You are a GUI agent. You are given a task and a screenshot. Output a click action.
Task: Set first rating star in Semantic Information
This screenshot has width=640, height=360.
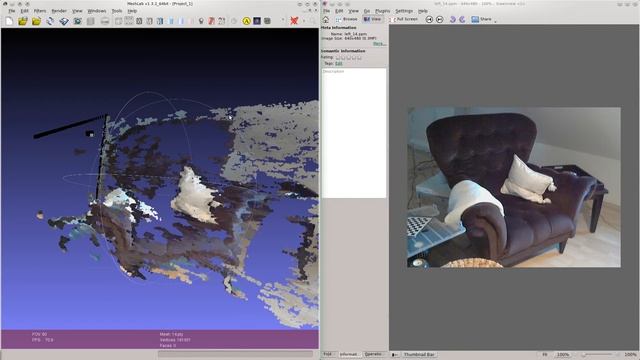pyautogui.click(x=338, y=58)
